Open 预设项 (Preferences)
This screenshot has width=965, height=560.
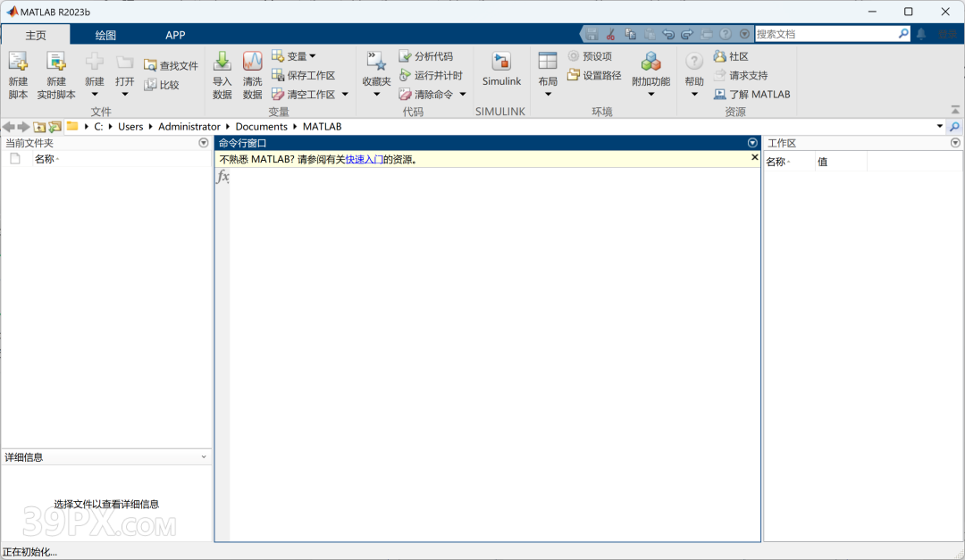tap(590, 56)
